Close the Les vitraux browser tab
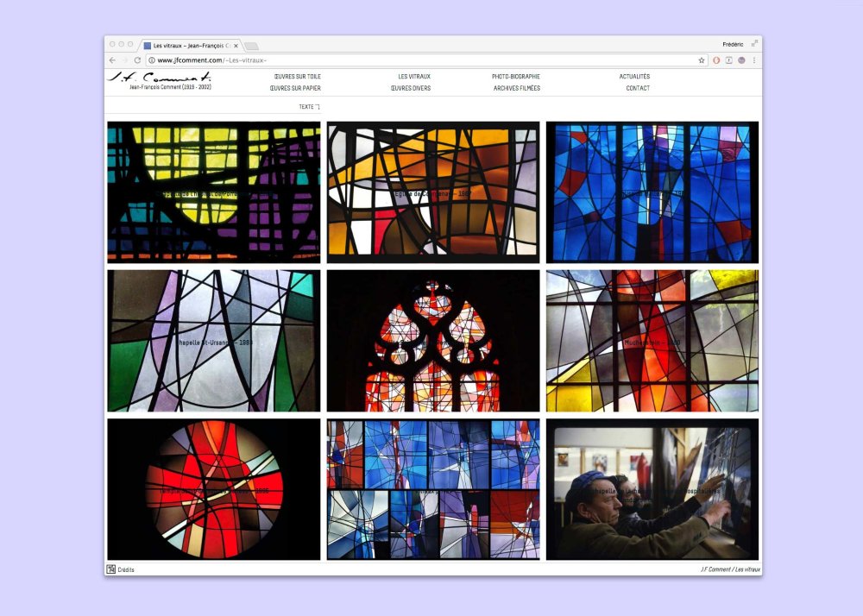 pos(236,46)
